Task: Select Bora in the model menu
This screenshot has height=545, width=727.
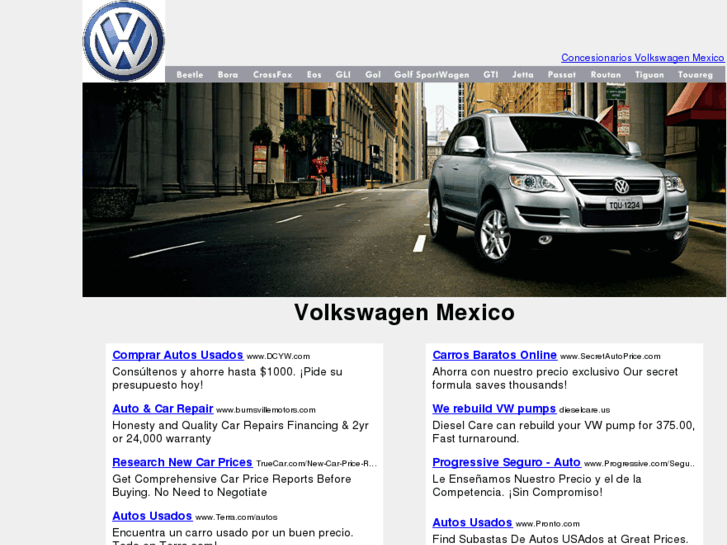Action: tap(228, 75)
